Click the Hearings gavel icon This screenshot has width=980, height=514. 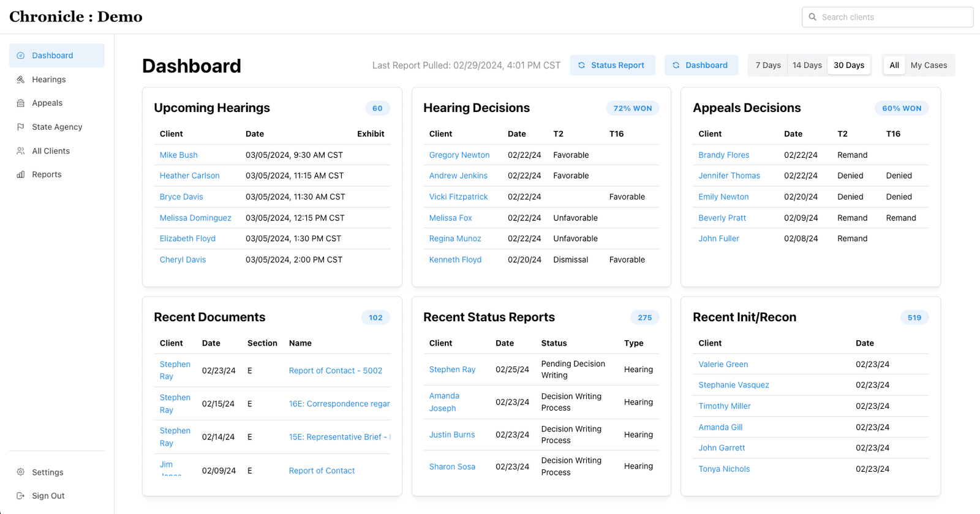[21, 80]
